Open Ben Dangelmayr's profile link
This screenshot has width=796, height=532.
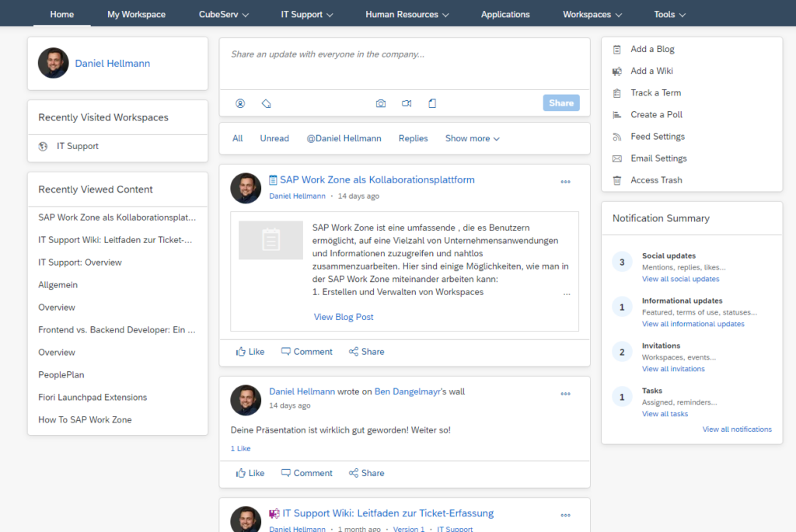[x=407, y=391]
